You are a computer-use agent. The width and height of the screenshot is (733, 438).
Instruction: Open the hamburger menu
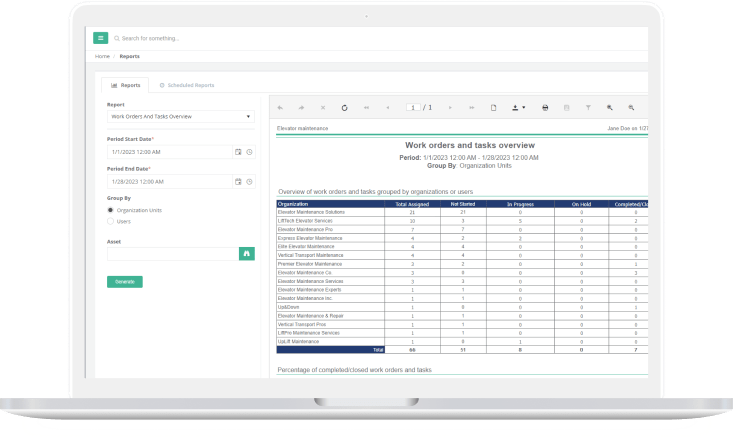click(101, 38)
